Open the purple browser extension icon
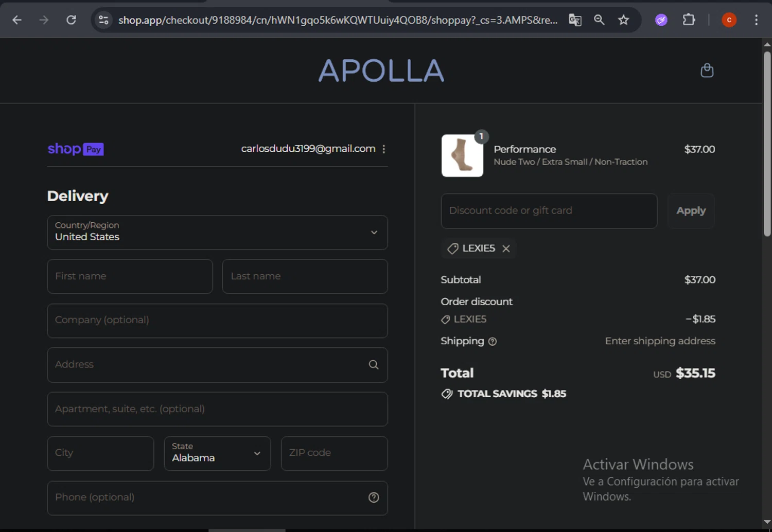 pos(661,20)
